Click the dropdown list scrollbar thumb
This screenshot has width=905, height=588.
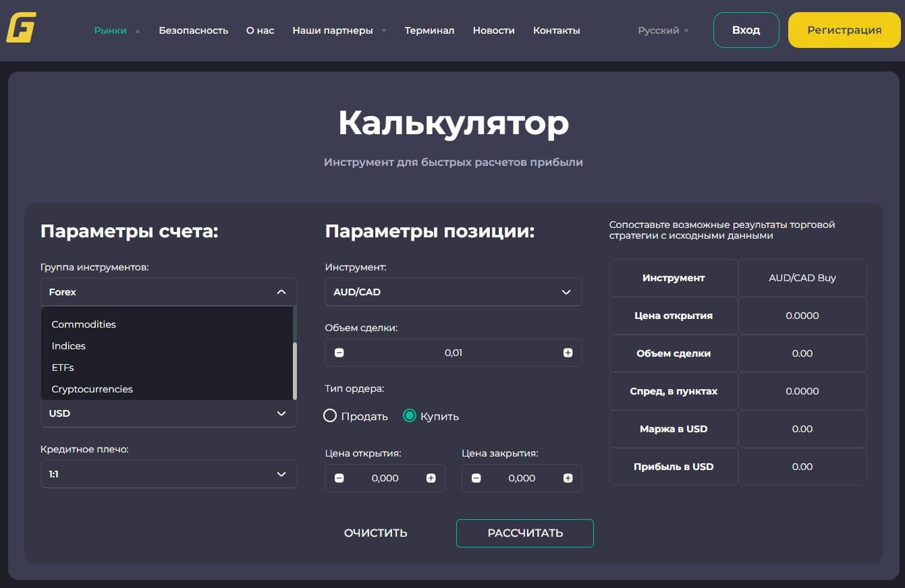tap(295, 371)
